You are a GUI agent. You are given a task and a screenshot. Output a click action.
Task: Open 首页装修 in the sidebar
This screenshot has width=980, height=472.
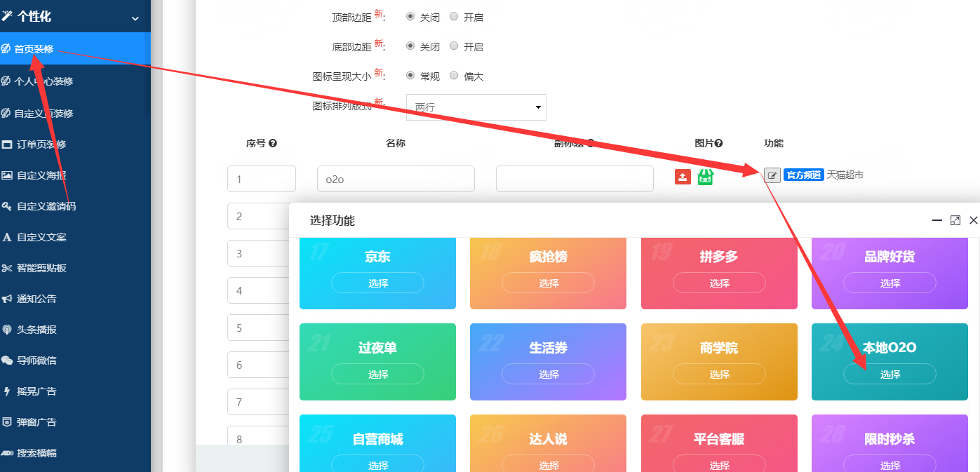click(75, 48)
